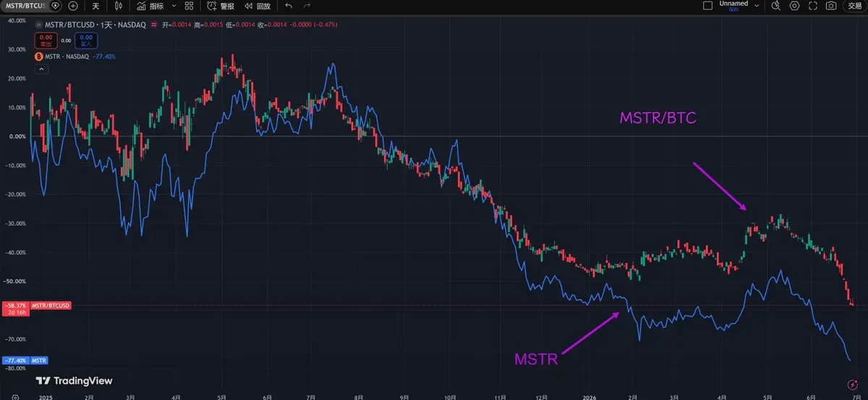Open chart settings hexagon icon

(x=795, y=6)
